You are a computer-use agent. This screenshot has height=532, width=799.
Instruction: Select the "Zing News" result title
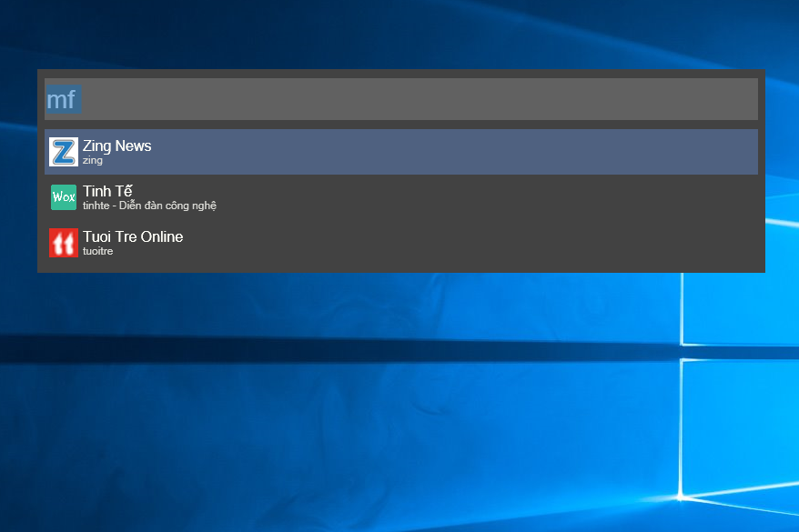tap(117, 146)
